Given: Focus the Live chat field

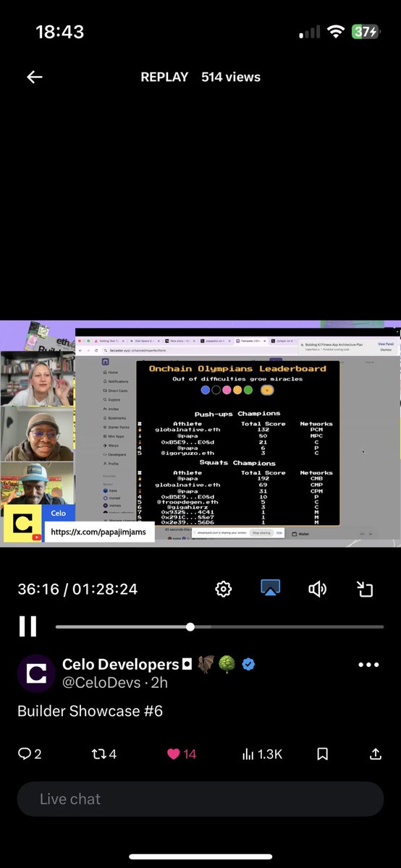Looking at the screenshot, I should (200, 799).
